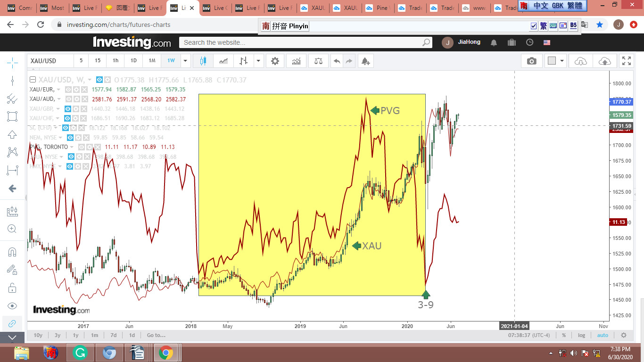This screenshot has height=362, width=644.
Task: Open the bar style dropdown arrow
Action: [258, 61]
